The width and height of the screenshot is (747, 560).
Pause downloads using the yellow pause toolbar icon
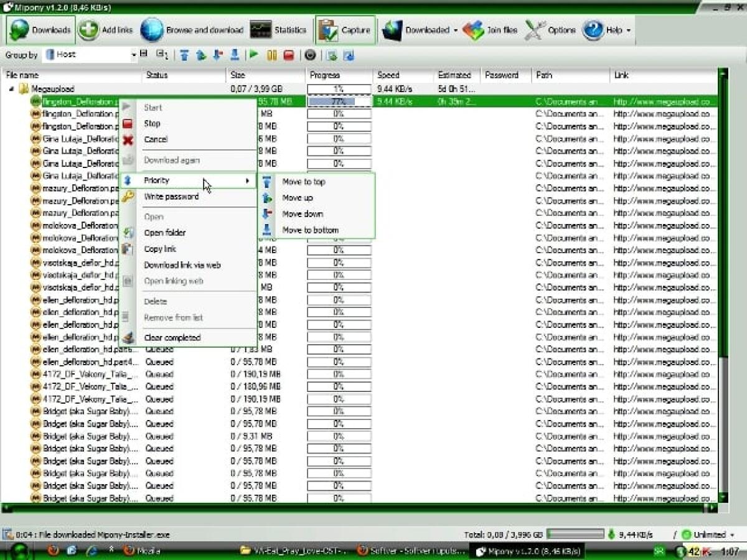click(271, 55)
